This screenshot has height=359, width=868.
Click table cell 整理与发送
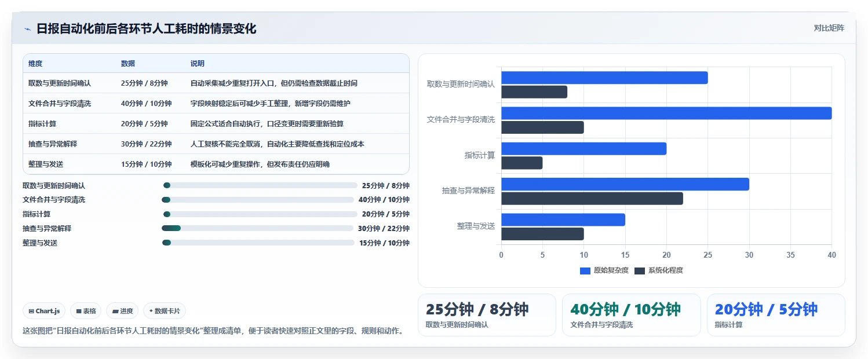(46, 164)
